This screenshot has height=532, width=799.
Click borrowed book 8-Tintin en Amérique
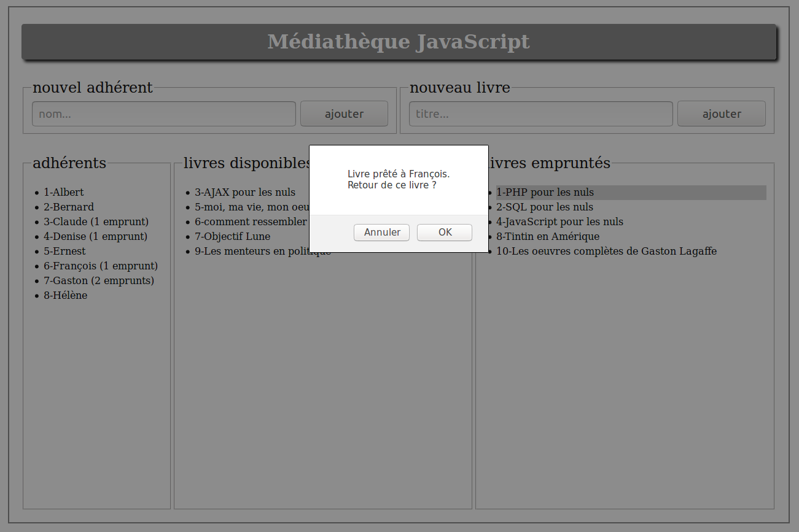548,237
